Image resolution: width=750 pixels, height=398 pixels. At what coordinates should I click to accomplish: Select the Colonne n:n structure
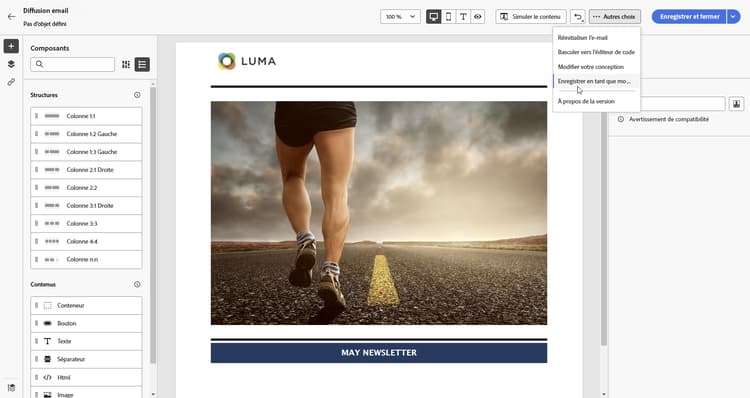click(87, 259)
